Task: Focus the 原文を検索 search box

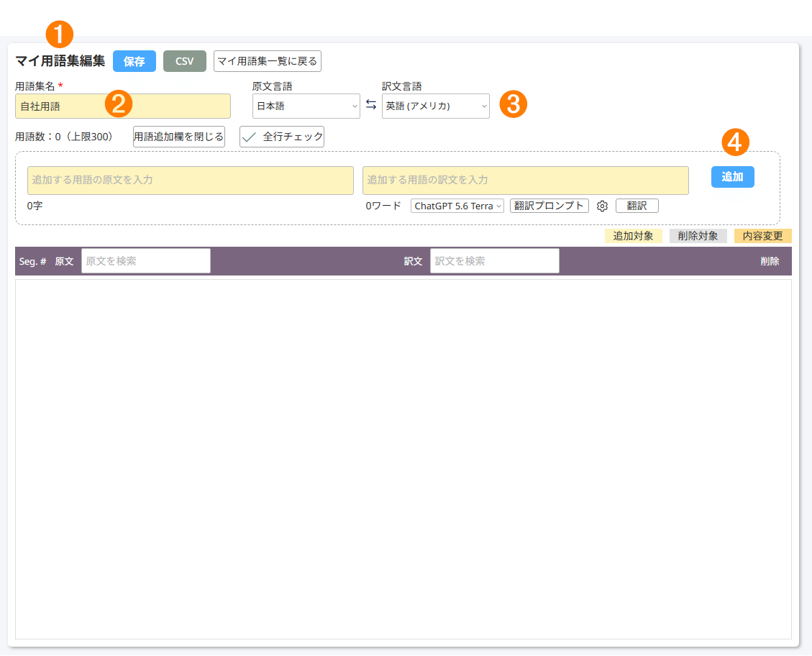Action: pyautogui.click(x=146, y=261)
